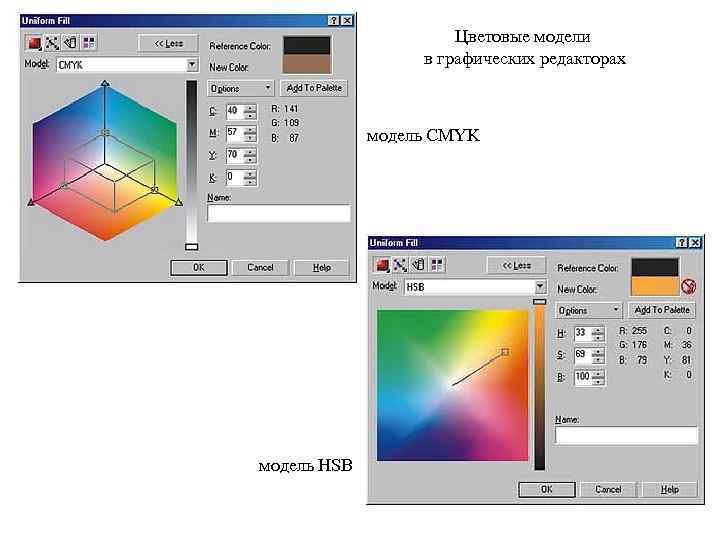Click the H value stepper arrows
720x540 pixels.
pos(598,334)
